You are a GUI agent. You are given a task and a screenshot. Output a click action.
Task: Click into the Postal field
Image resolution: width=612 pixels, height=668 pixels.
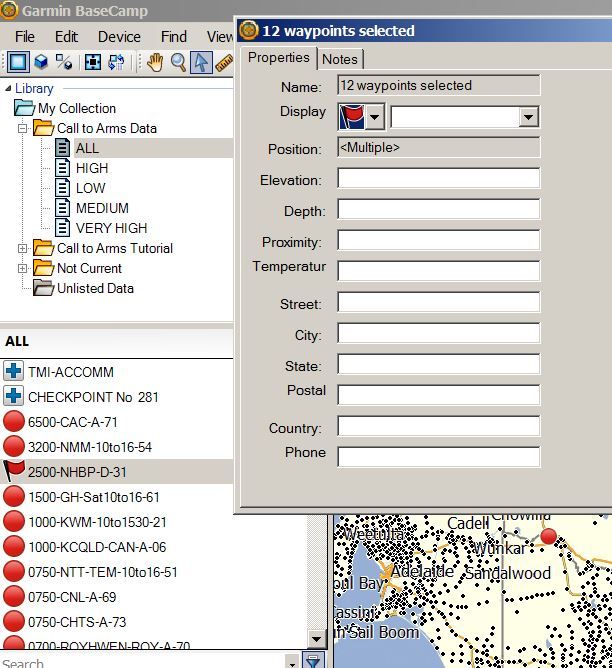[x=439, y=395]
